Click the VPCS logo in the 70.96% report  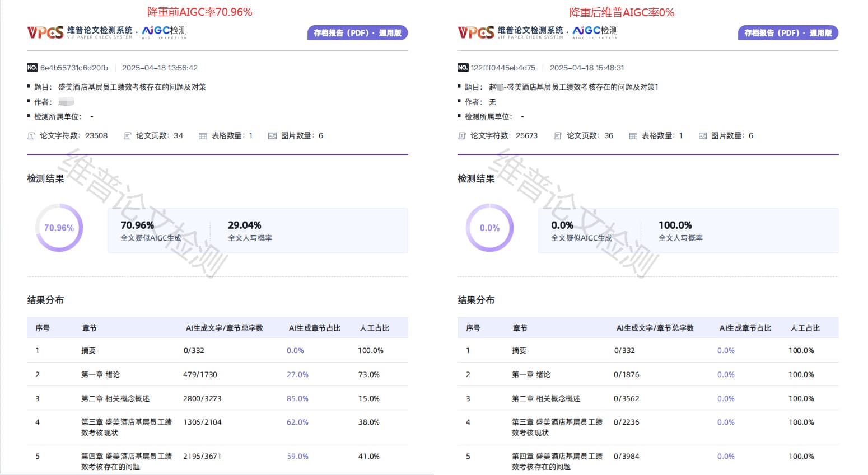(x=45, y=32)
